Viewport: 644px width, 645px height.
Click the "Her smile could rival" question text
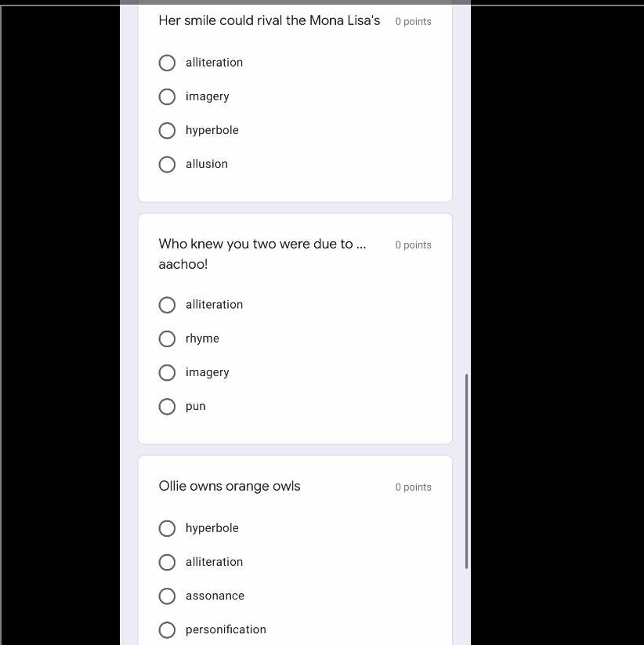[269, 20]
